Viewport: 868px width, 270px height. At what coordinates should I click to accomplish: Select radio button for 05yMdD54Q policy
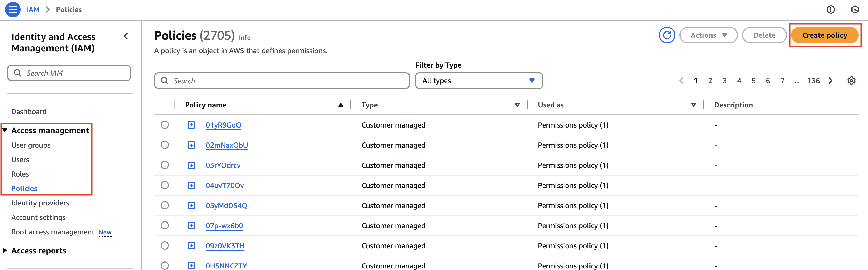point(165,205)
